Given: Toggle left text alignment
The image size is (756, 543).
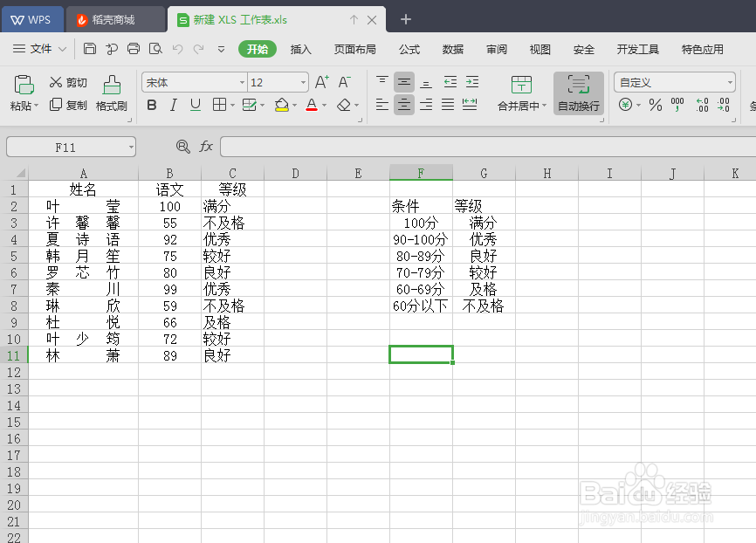Looking at the screenshot, I should coord(381,105).
